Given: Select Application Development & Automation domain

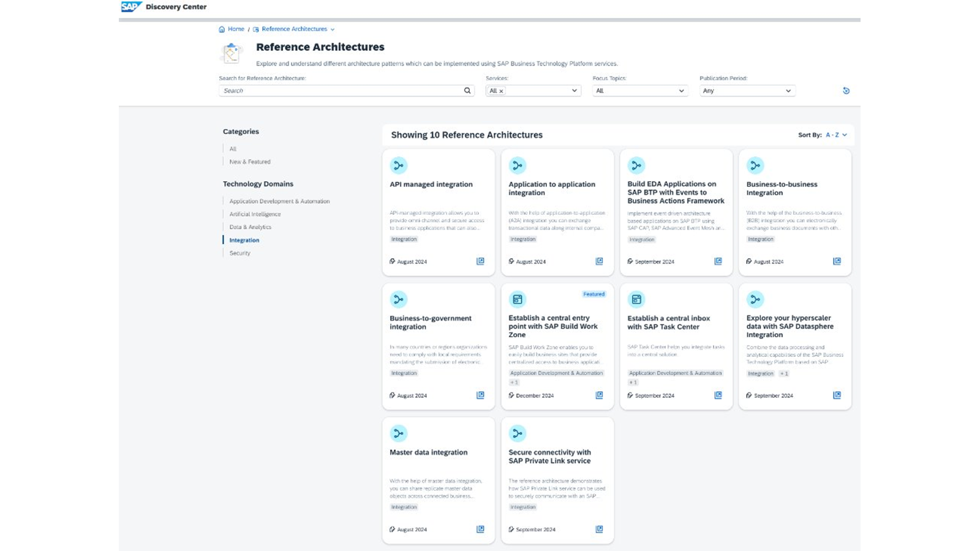Looking at the screenshot, I should pyautogui.click(x=279, y=201).
